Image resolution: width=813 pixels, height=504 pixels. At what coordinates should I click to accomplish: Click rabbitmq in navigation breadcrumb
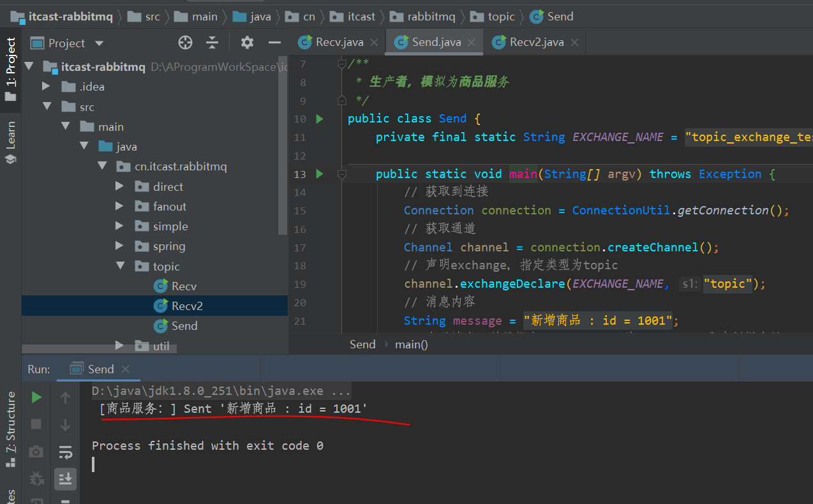pos(422,17)
